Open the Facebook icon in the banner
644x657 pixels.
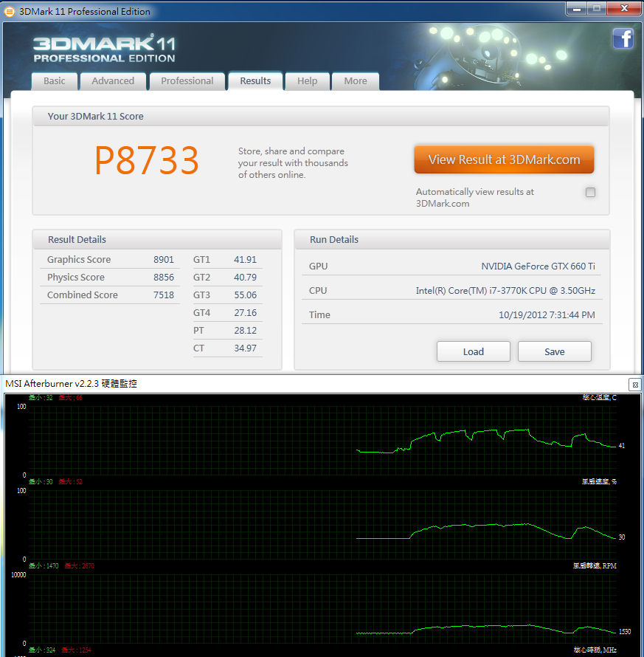(x=623, y=38)
